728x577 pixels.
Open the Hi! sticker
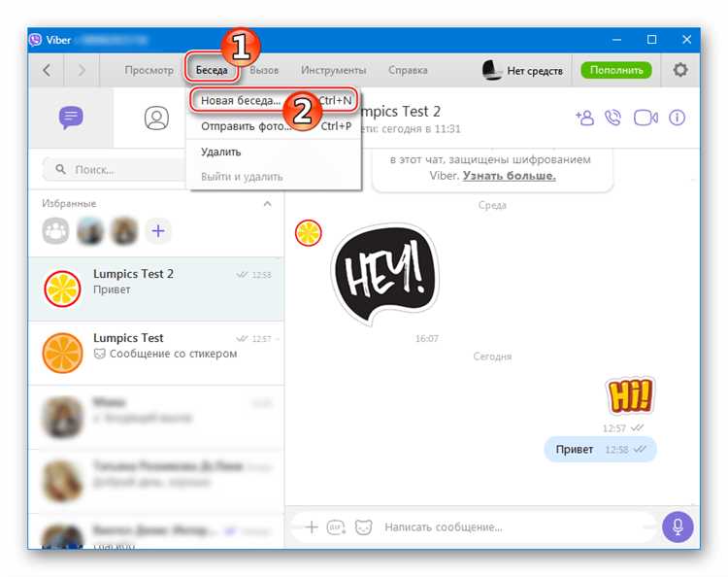tap(630, 395)
